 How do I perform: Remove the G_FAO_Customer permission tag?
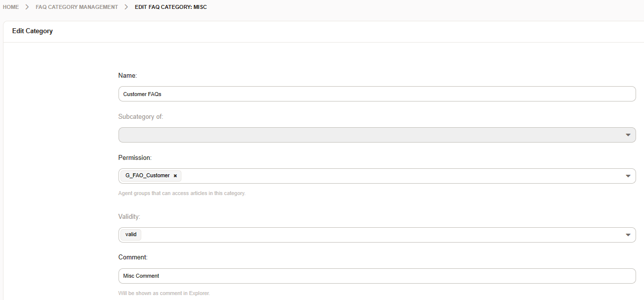click(x=175, y=176)
